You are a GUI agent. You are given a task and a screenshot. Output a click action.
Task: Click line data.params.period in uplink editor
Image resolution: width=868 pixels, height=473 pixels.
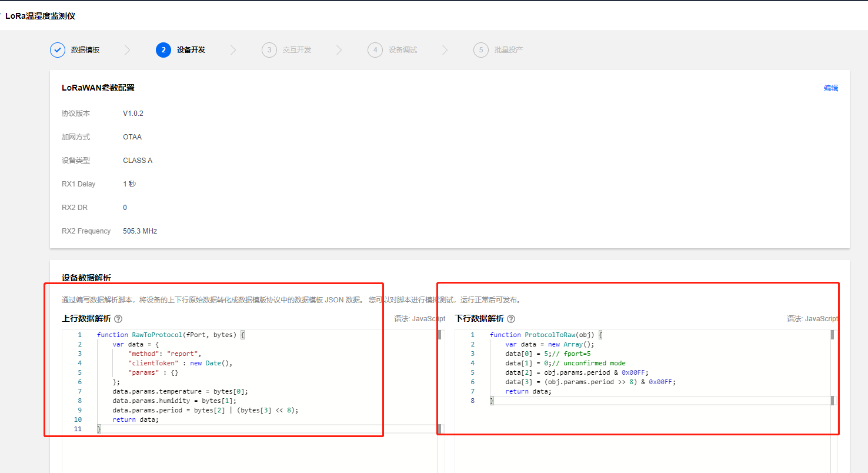point(205,410)
